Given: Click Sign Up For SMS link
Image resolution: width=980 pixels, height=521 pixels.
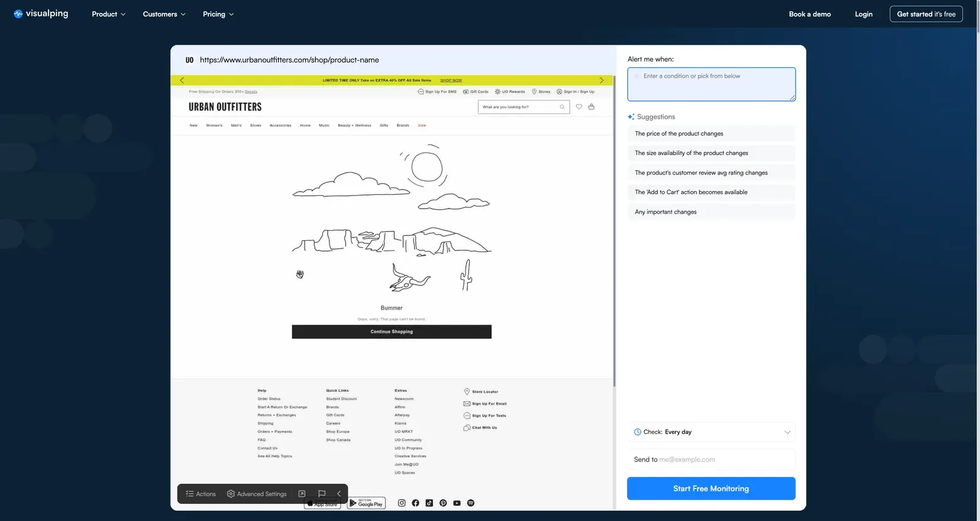Looking at the screenshot, I should point(437,92).
